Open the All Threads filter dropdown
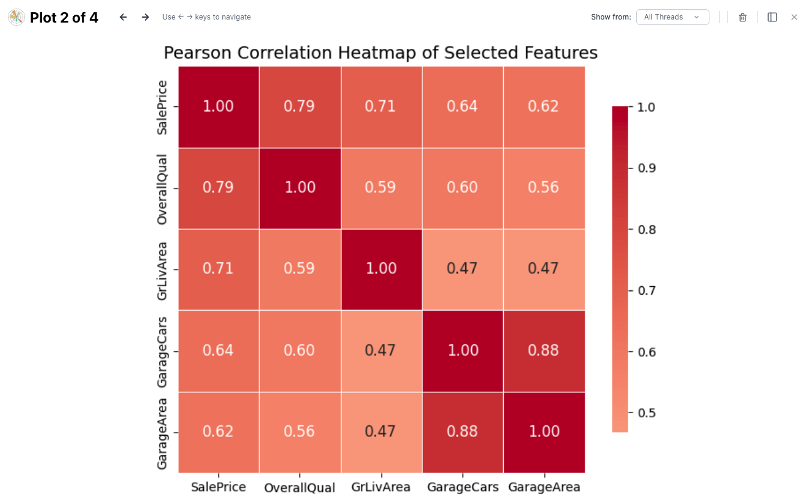Image resolution: width=812 pixels, height=504 pixels. (672, 16)
